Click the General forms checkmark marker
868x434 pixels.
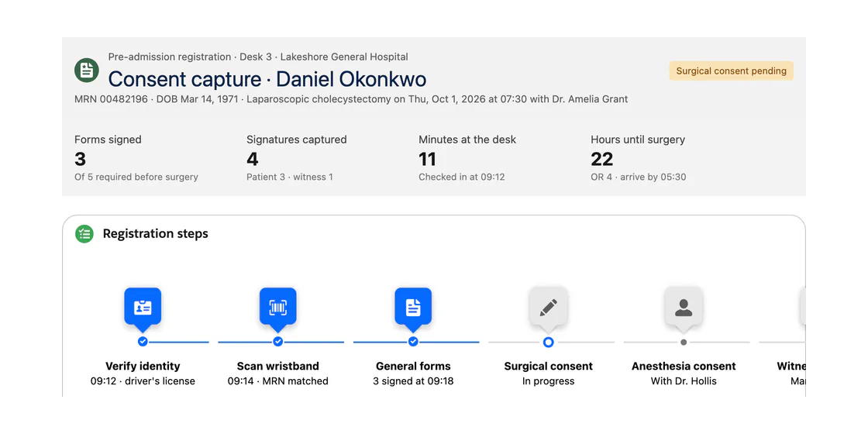tap(413, 342)
